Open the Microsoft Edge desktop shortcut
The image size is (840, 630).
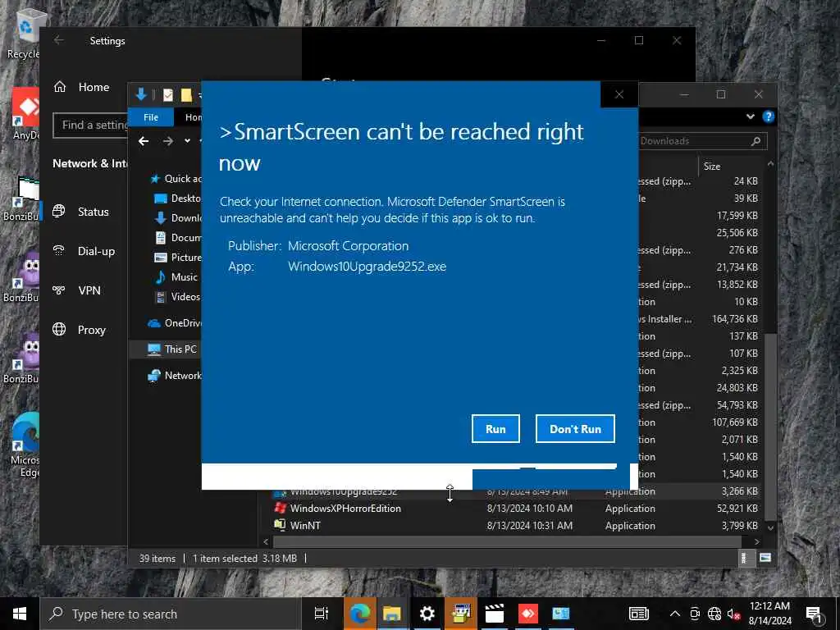[25, 445]
